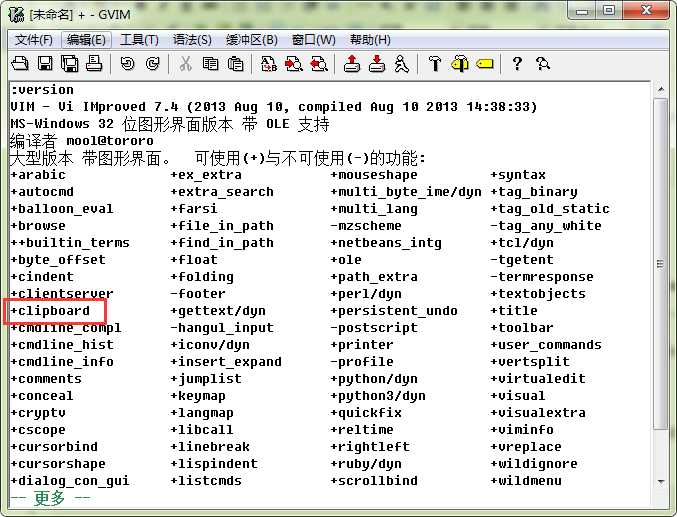Click the Build Tags icon

pyautogui.click(x=460, y=64)
